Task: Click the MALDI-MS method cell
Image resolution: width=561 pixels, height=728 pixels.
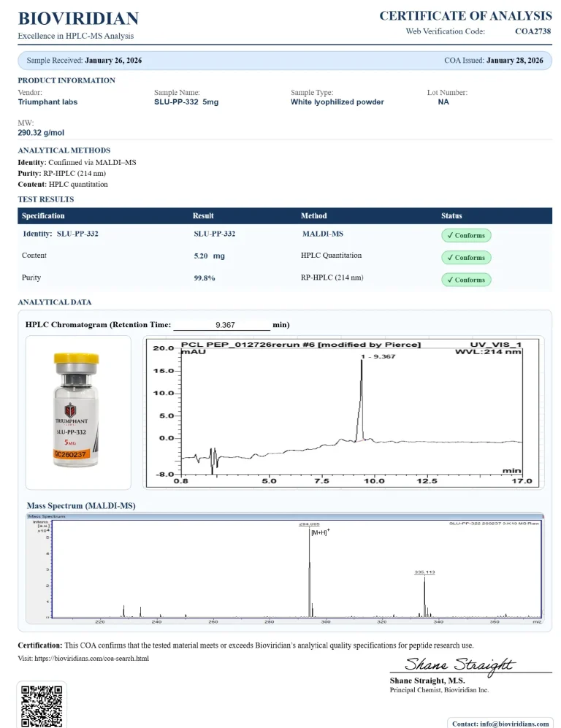Action: coord(322,234)
